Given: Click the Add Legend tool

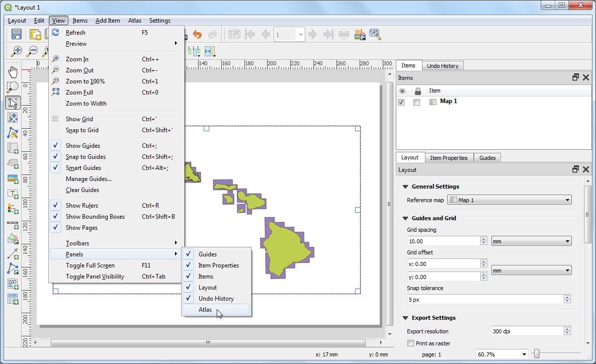Looking at the screenshot, I should tap(13, 208).
